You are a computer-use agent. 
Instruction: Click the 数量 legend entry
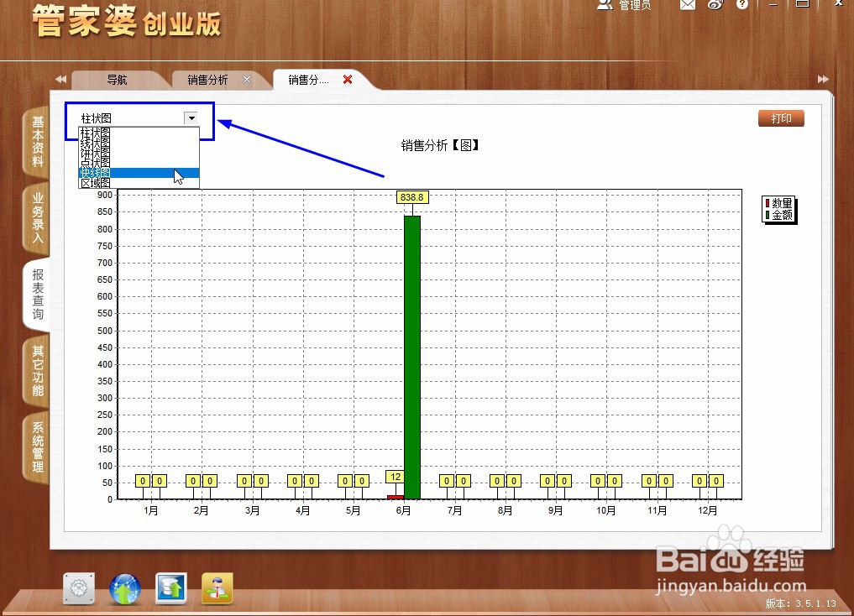pyautogui.click(x=778, y=203)
